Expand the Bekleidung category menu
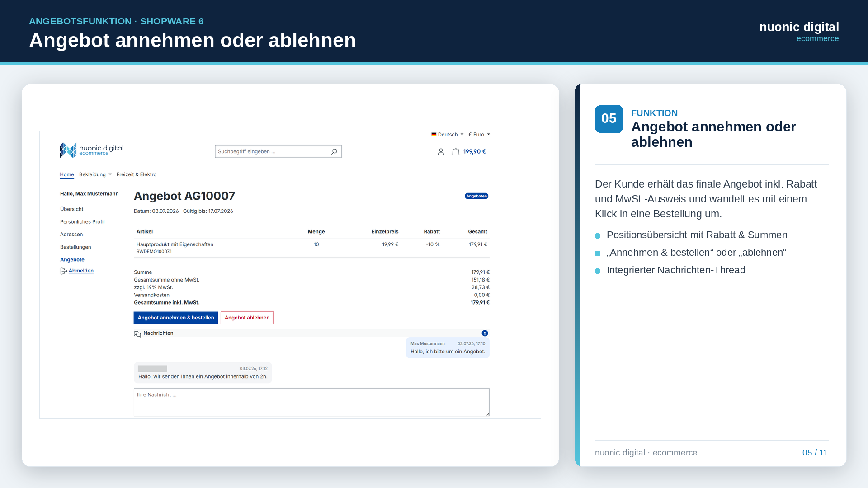The height and width of the screenshot is (488, 868). point(95,174)
